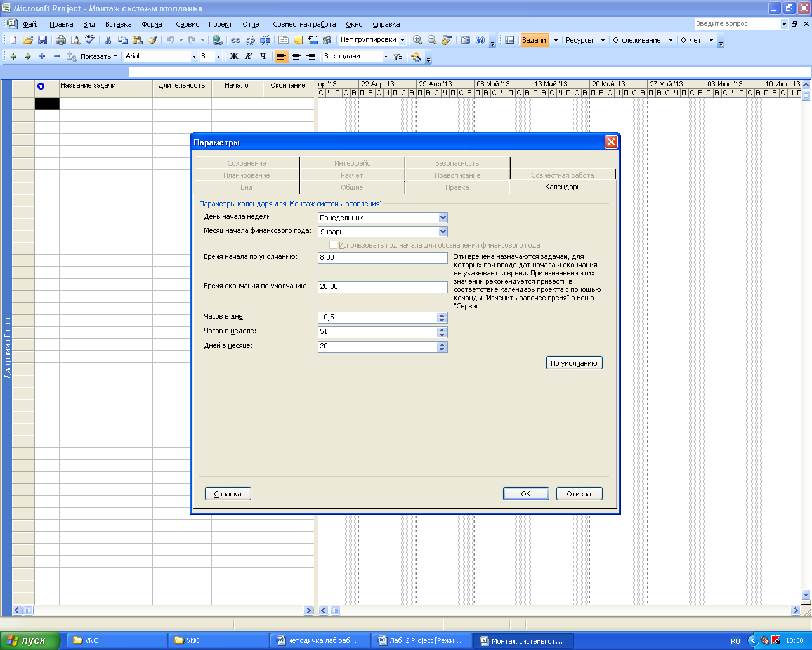Screen dimensions: 812x650
Task: Click the AutoFilter icon
Action: tap(398, 56)
